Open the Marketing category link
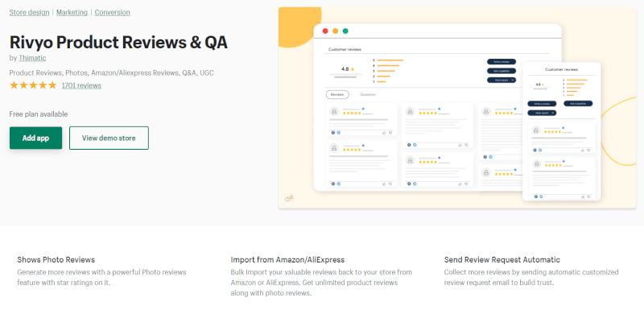The width and height of the screenshot is (644, 326). pos(72,12)
